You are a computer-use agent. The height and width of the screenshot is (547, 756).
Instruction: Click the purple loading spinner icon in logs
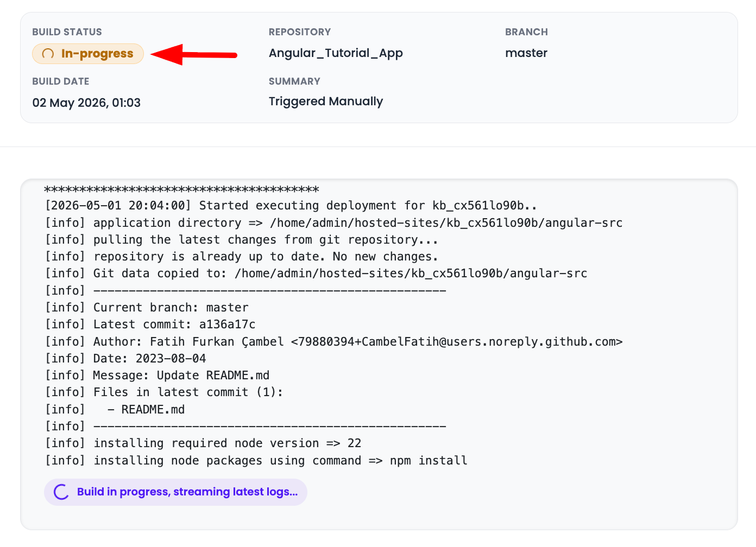(61, 492)
